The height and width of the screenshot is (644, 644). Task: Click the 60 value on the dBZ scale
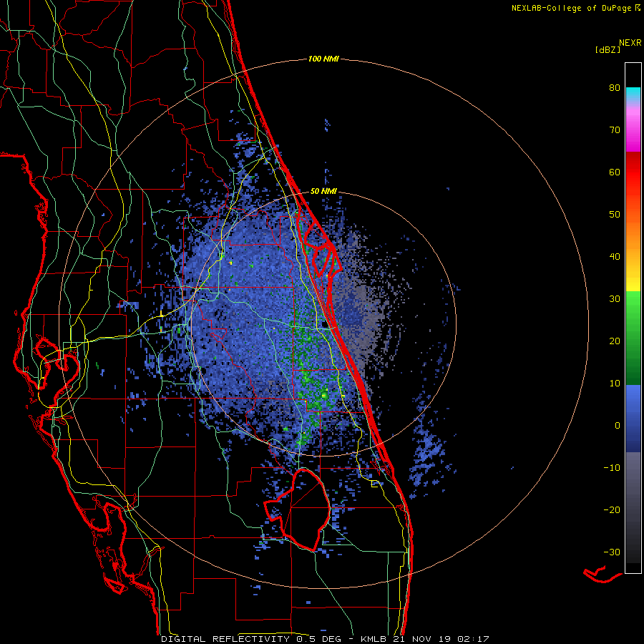(x=615, y=172)
